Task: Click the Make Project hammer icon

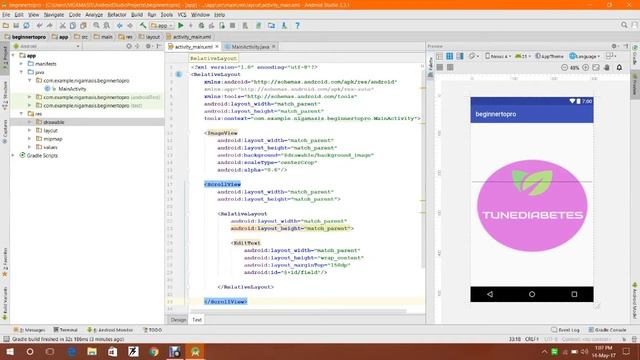Action: click(143, 25)
